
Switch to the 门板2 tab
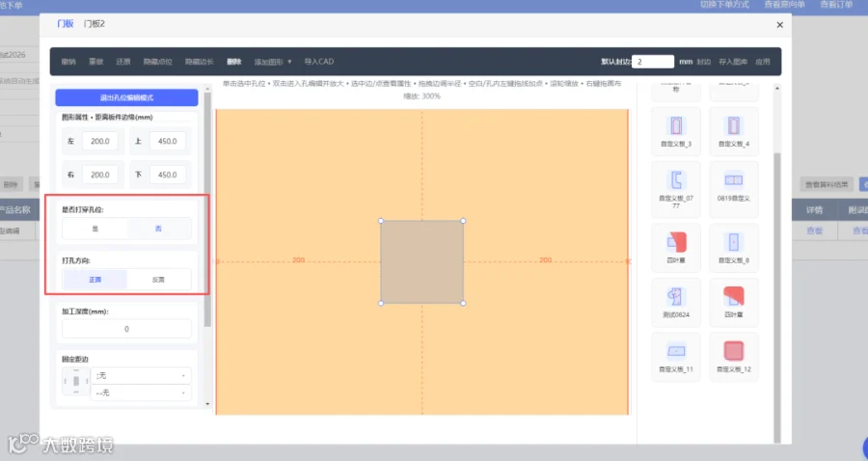(95, 24)
